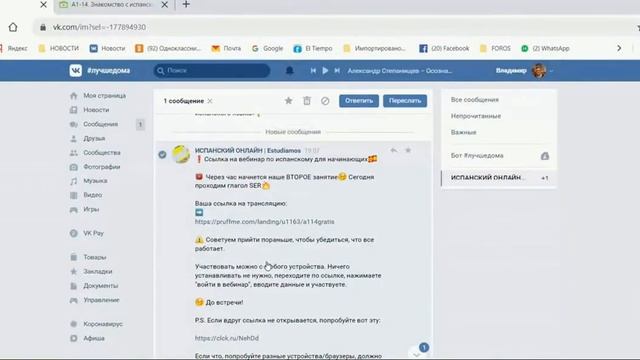The image size is (640, 360).
Task: Open Сообщества in sidebar
Action: click(x=102, y=153)
